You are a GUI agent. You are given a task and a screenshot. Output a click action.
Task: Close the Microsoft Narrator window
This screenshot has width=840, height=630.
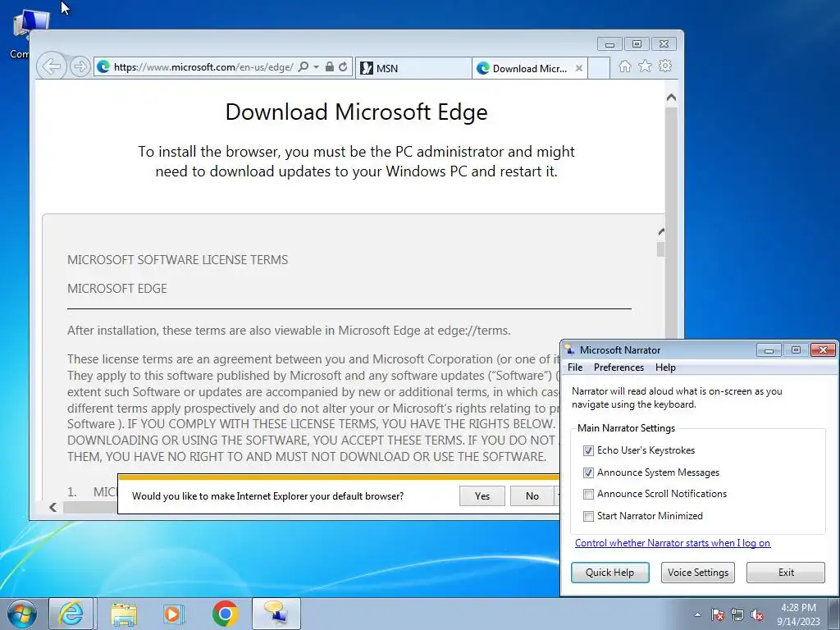[x=823, y=350]
